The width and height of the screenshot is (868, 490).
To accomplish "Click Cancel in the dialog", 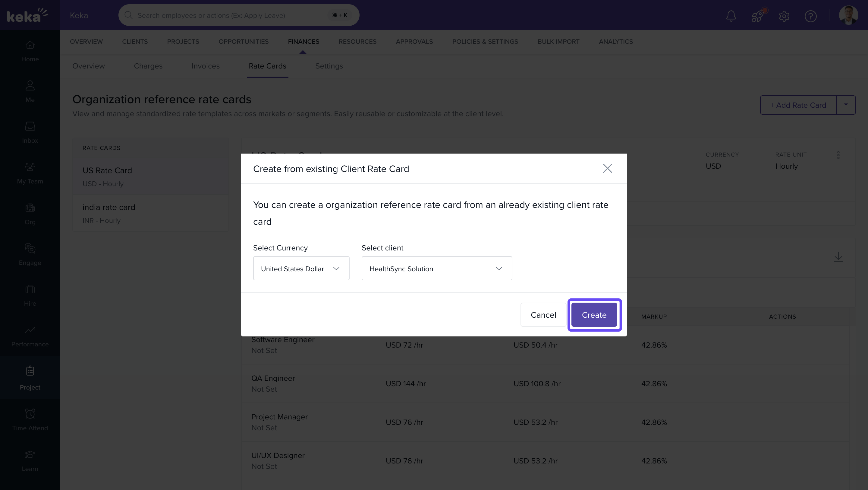I will (543, 315).
